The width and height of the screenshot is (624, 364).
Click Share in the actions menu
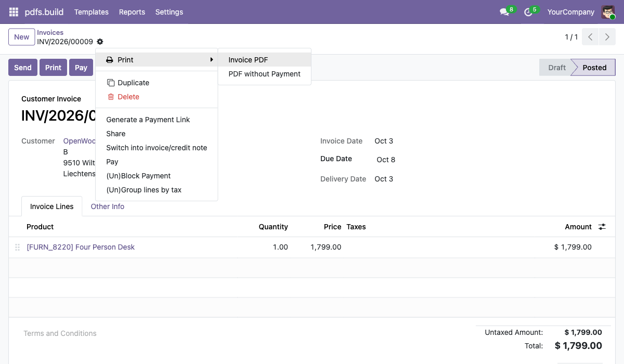(x=157, y=134)
